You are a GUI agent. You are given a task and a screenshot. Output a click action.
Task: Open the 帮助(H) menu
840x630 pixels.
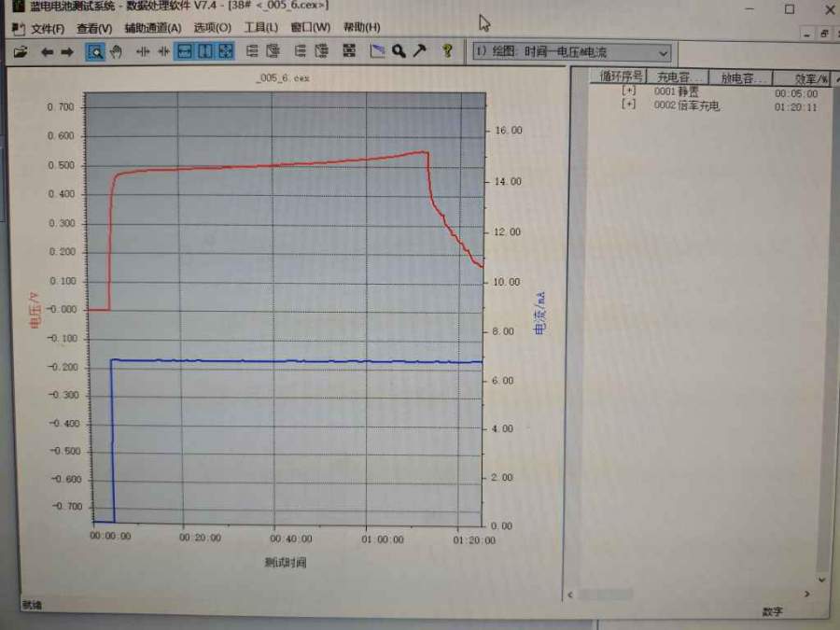pyautogui.click(x=361, y=27)
